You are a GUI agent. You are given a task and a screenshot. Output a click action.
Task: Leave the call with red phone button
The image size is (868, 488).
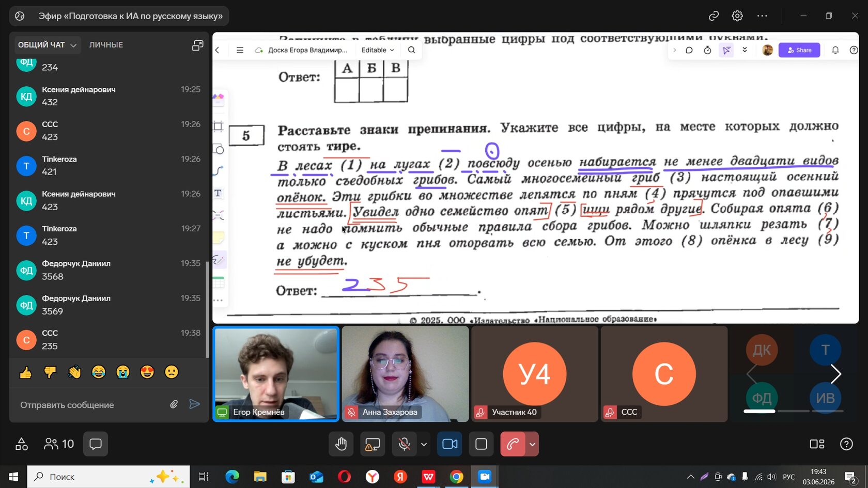pyautogui.click(x=513, y=444)
